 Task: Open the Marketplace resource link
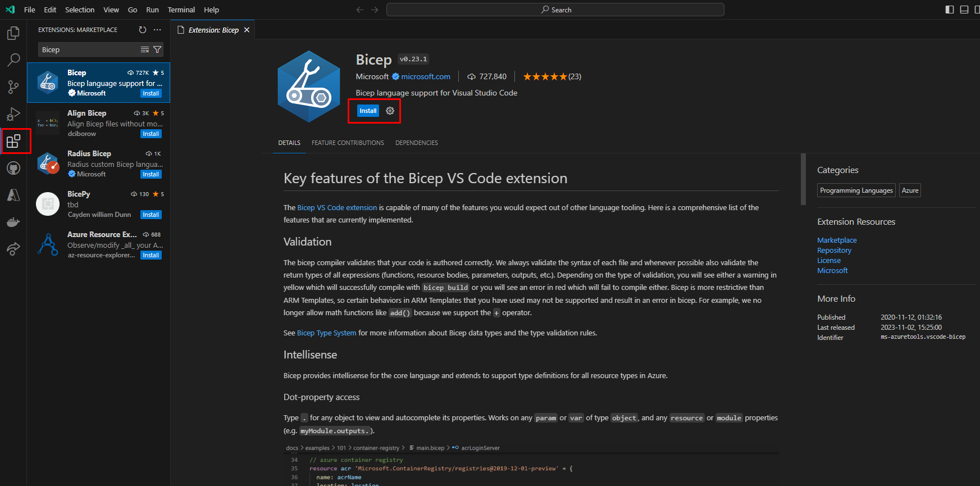(837, 240)
